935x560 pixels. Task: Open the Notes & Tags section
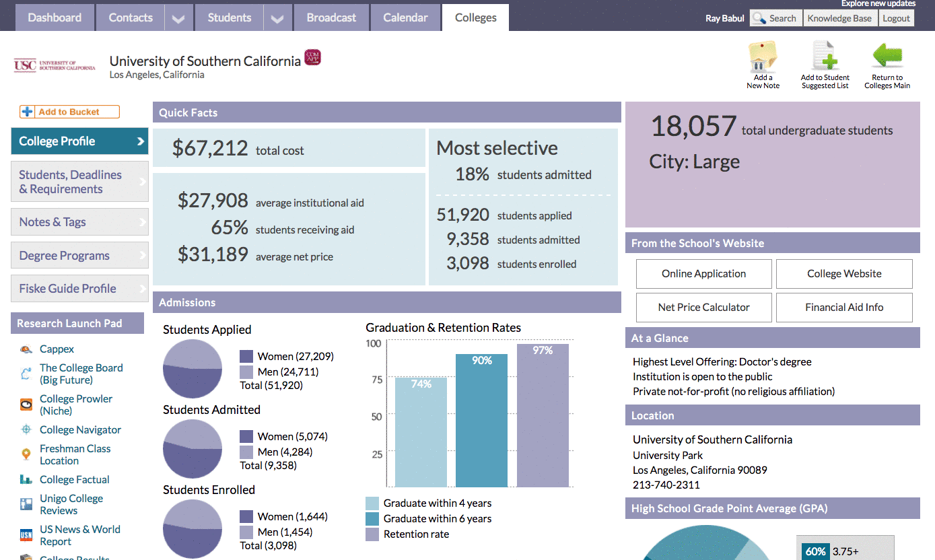point(79,222)
